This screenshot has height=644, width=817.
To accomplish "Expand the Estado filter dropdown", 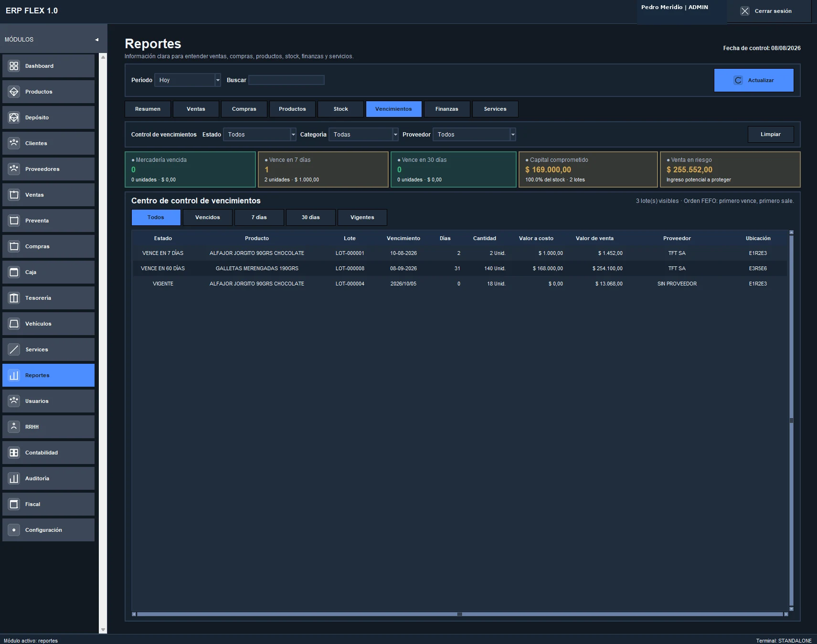I will (293, 135).
